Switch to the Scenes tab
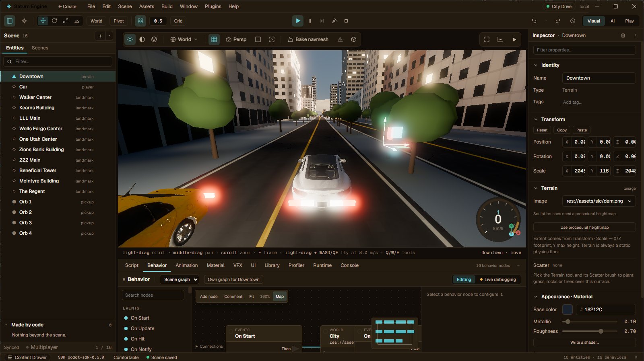 pos(40,48)
